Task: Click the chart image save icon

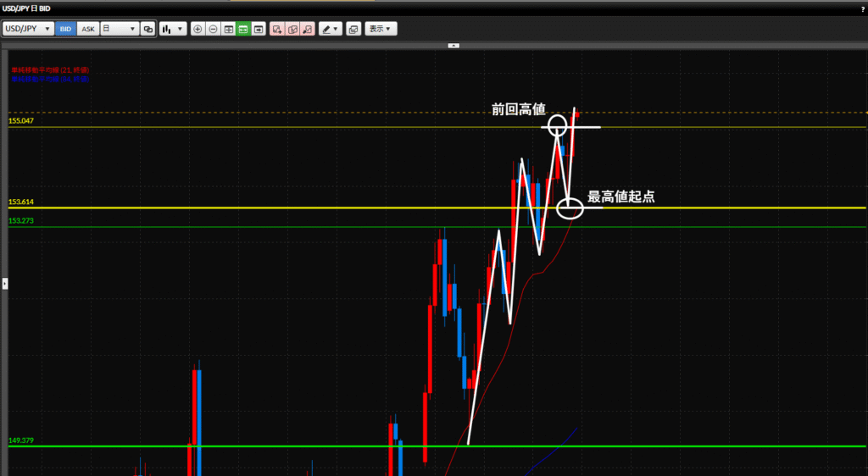Action: [353, 29]
